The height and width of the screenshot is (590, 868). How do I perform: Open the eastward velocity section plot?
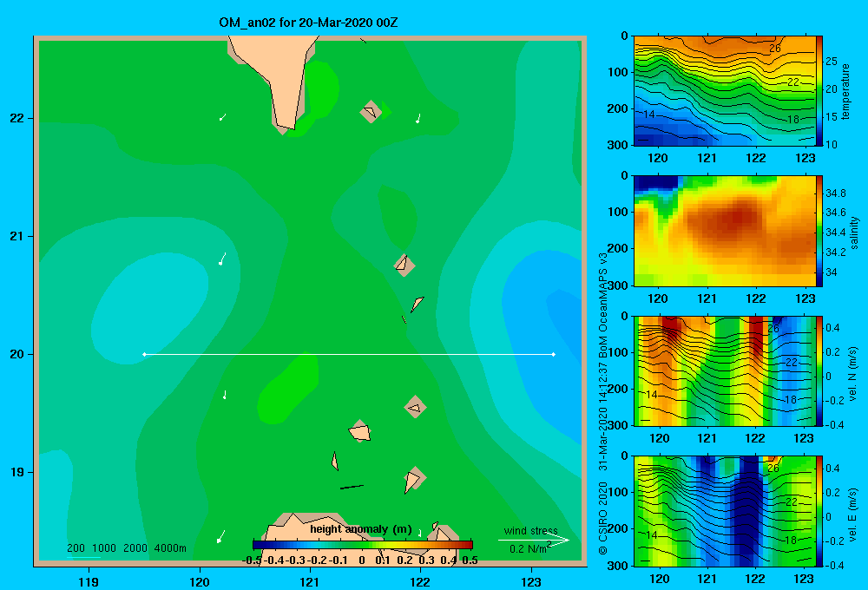[x=725, y=511]
